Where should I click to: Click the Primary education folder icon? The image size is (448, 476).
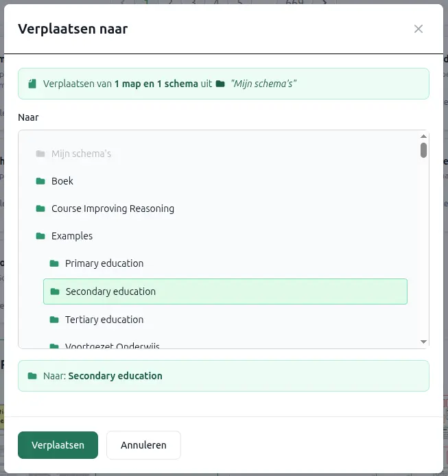point(54,263)
